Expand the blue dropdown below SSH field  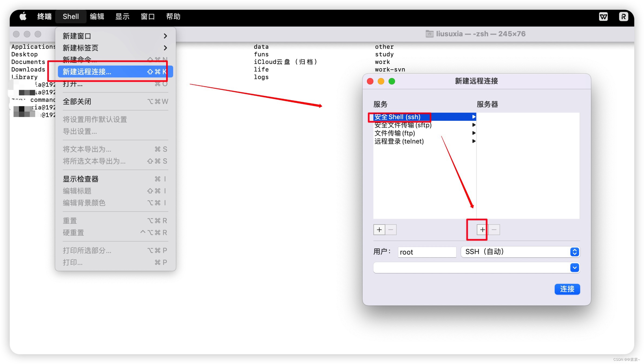(575, 268)
